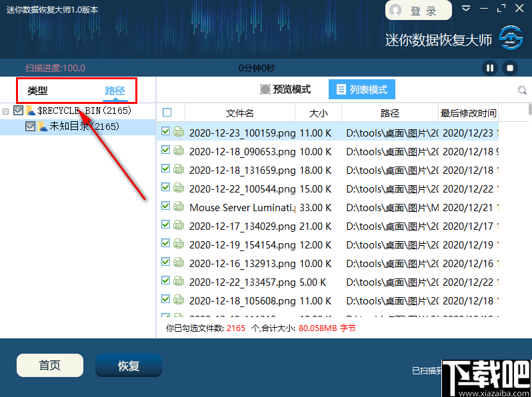Click PNG icon of 2020-12-22_133457.png
This screenshot has width=532, height=397.
coord(179,280)
